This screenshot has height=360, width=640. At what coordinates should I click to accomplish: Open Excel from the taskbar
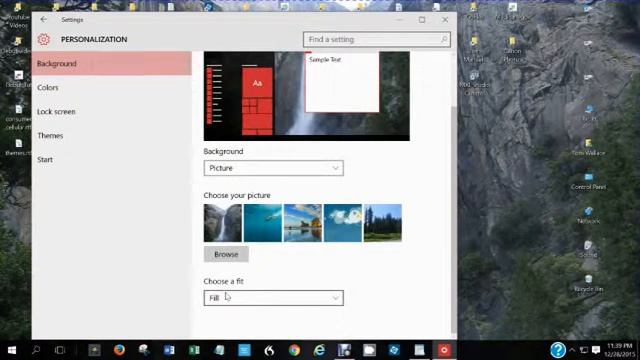click(194, 350)
